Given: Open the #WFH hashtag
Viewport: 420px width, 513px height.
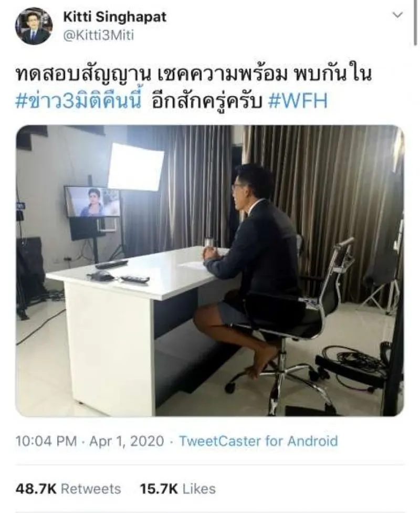Looking at the screenshot, I should 298,101.
